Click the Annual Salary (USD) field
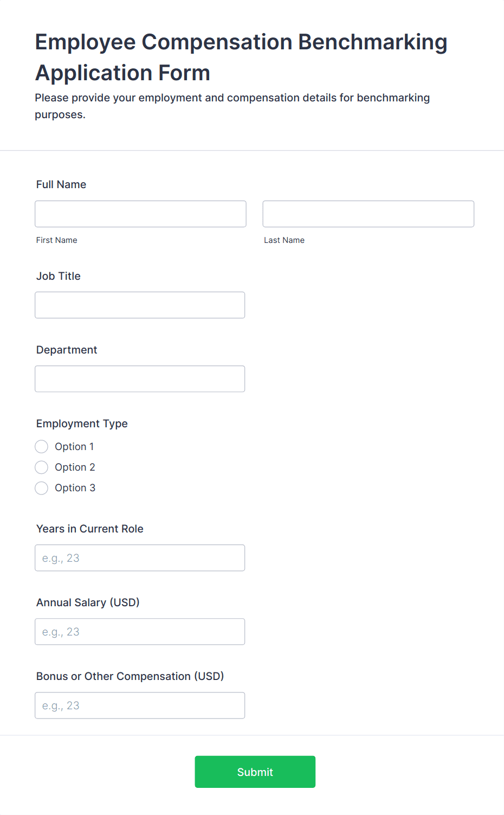Screen dimensions: 504x815 point(140,631)
